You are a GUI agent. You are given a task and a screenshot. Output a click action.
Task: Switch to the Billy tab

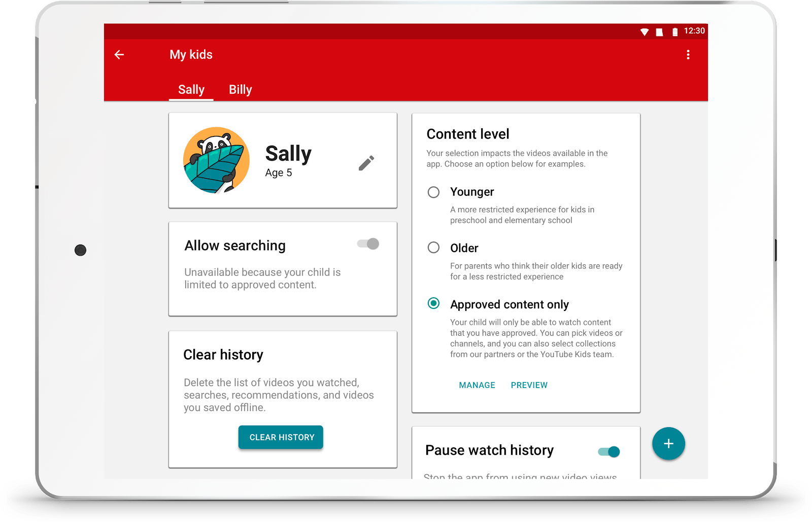240,90
